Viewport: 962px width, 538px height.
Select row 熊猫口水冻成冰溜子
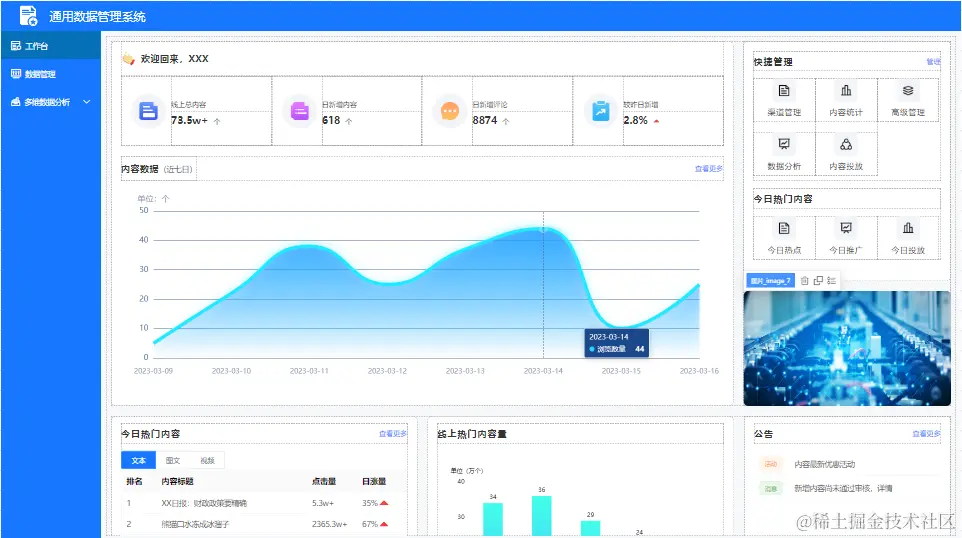[264, 524]
